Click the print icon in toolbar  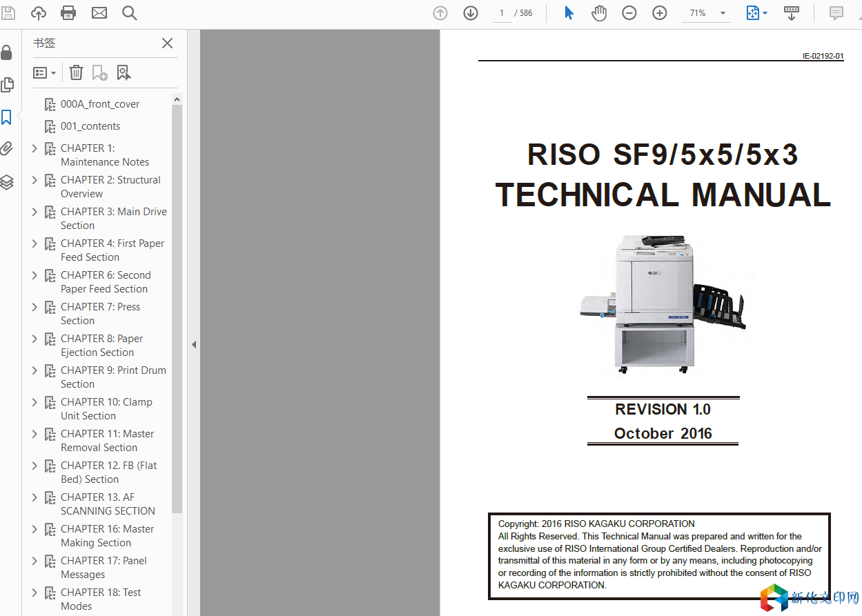68,13
